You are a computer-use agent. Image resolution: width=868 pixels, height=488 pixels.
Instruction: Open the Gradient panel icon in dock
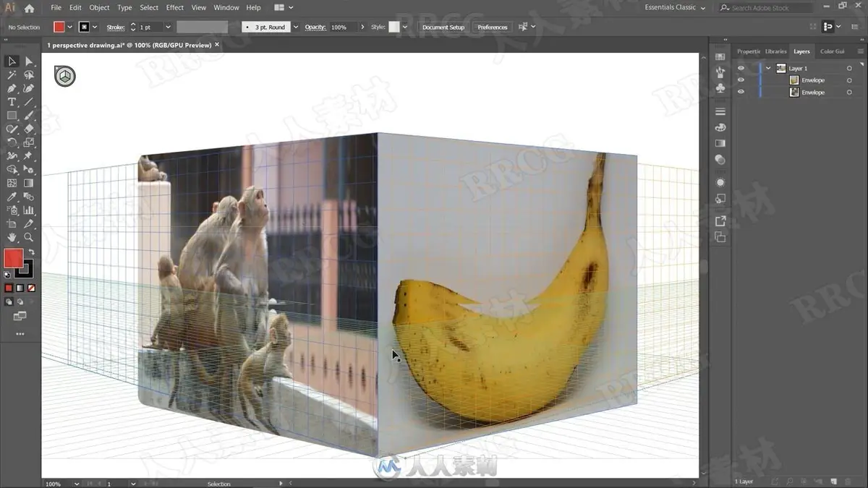click(x=720, y=144)
